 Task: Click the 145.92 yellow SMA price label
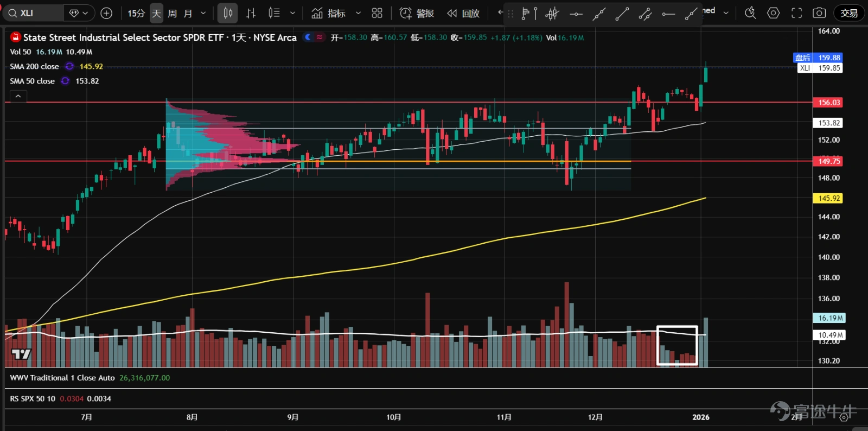click(828, 198)
